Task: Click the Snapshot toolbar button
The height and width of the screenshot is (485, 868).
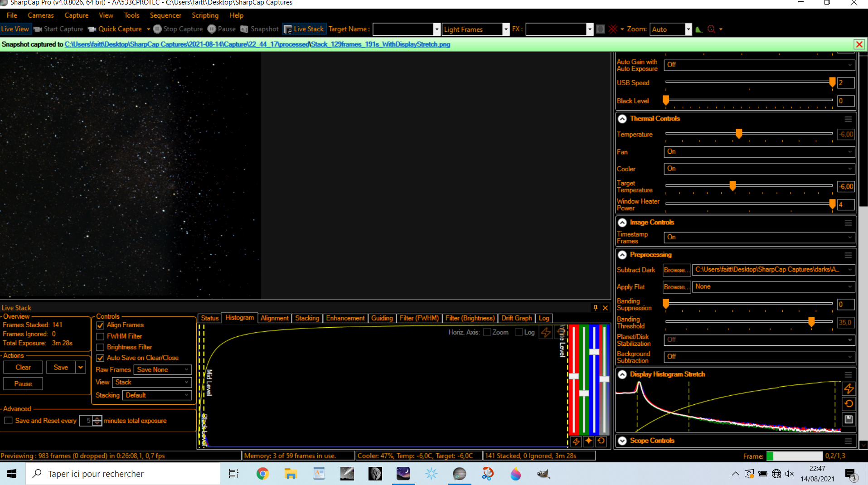Action: point(259,29)
